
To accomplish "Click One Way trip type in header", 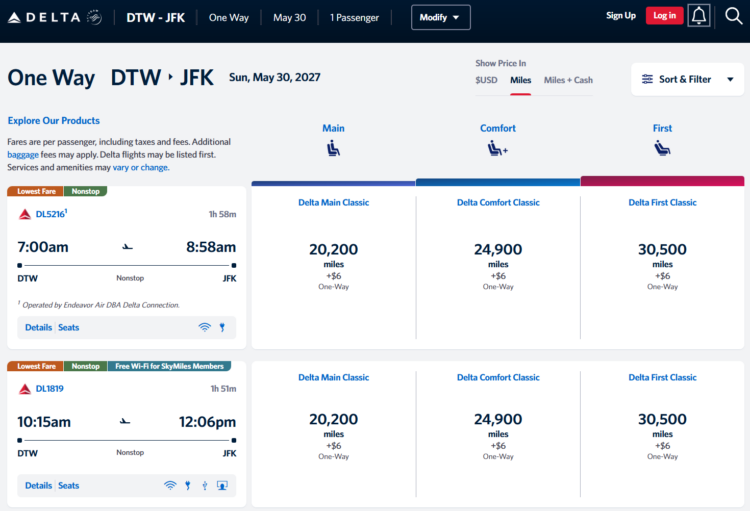I will [x=229, y=18].
